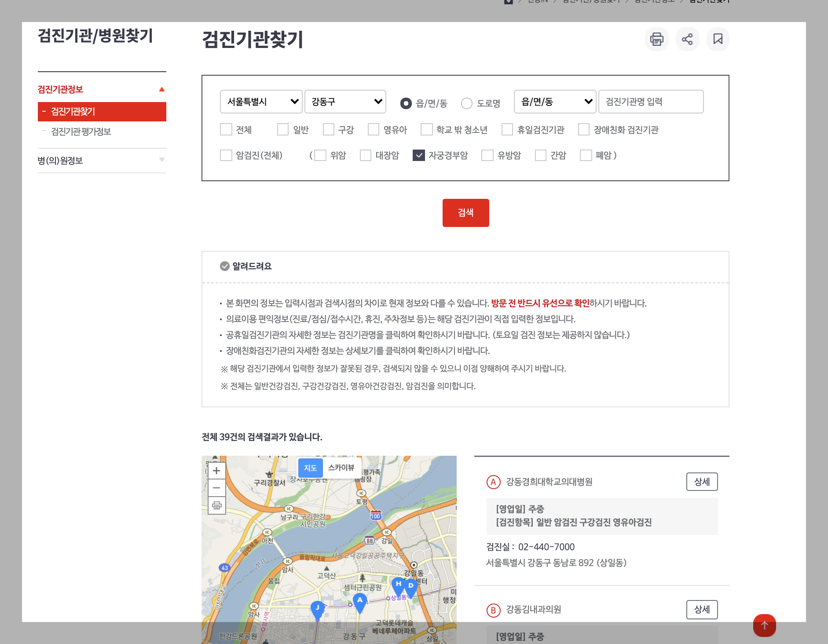Click circled B badge for 강동김내과의원
Screen dimensions: 828x644
click(493, 610)
